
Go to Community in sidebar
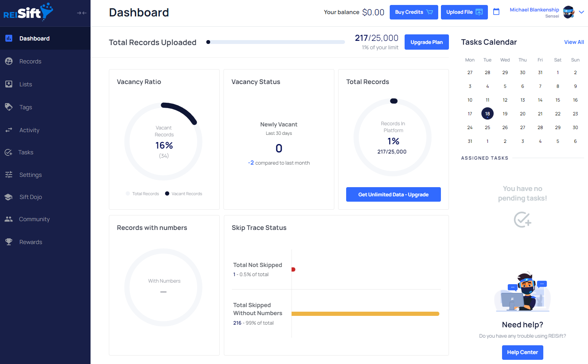click(34, 219)
